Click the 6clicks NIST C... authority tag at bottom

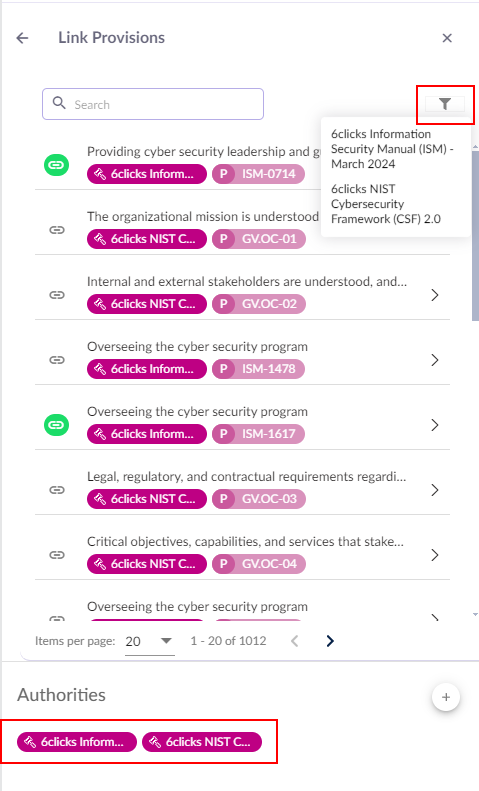click(x=202, y=742)
